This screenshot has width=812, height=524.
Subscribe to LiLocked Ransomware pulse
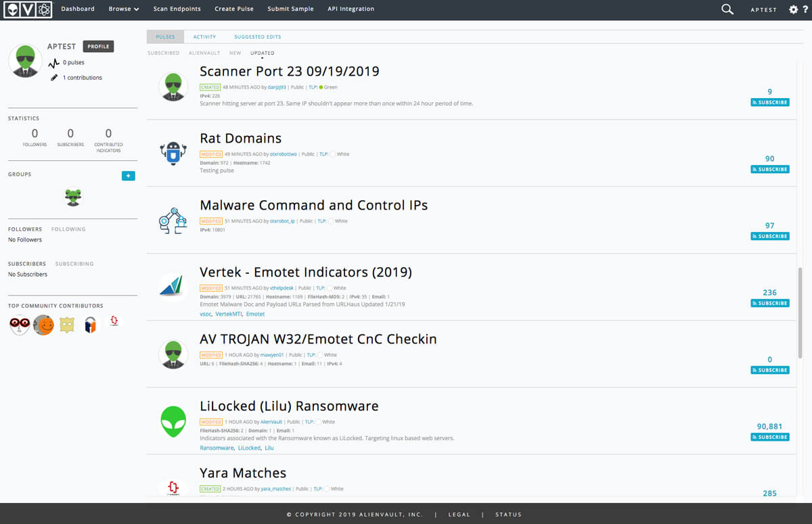770,437
